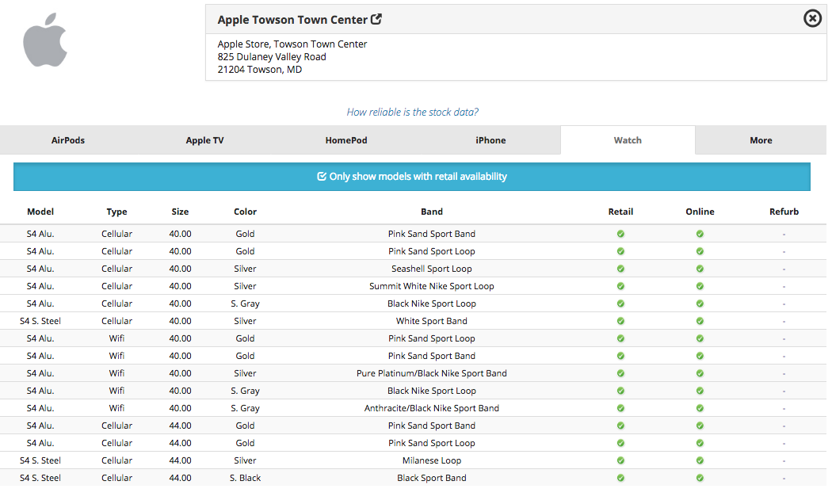Viewport: 832px width, 504px height.
Task: Click online checkmark for Milanese Loop
Action: [x=700, y=460]
